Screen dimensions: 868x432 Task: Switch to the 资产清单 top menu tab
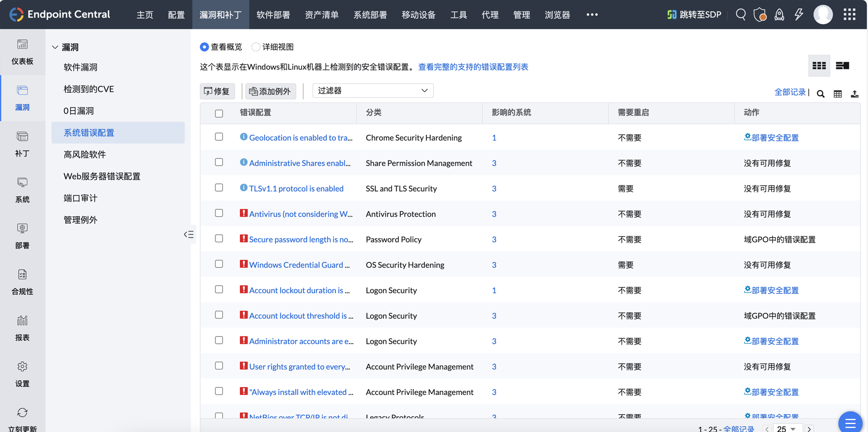click(321, 15)
